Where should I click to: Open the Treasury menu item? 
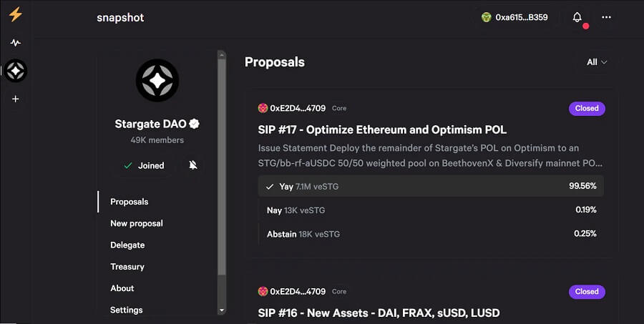pos(127,267)
